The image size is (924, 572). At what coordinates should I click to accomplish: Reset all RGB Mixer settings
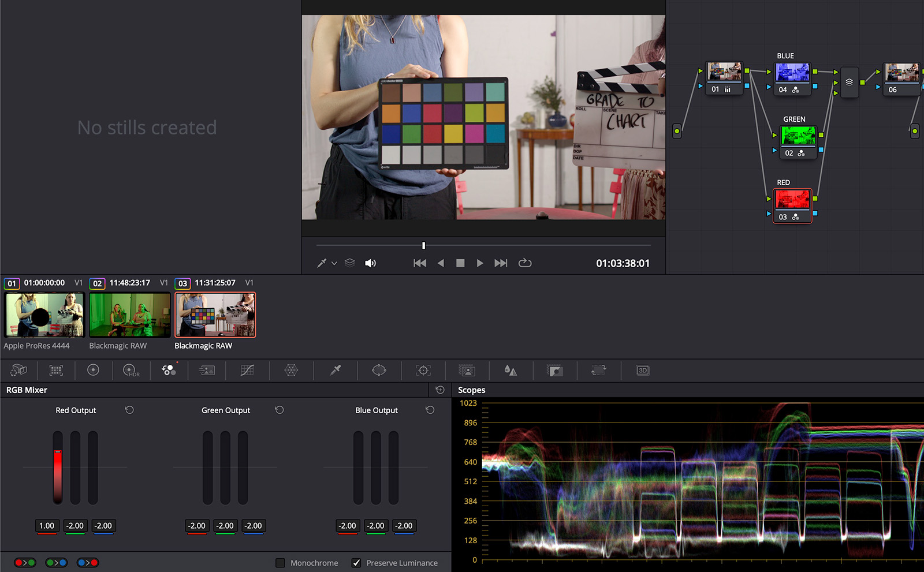[440, 390]
